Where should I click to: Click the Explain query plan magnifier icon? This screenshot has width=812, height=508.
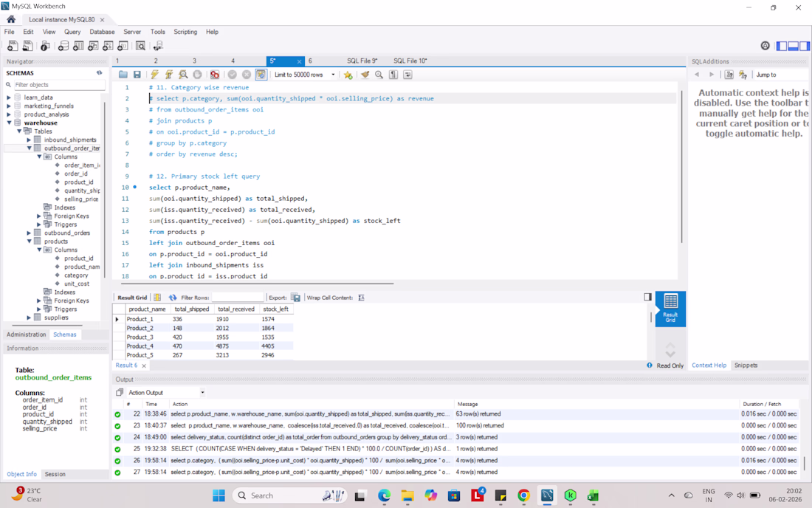tap(183, 75)
